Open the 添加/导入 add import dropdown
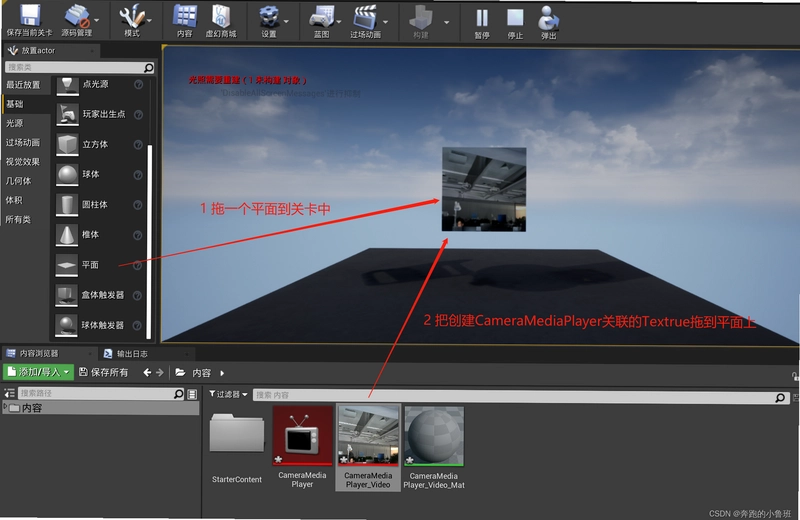The image size is (800, 520). pyautogui.click(x=38, y=372)
